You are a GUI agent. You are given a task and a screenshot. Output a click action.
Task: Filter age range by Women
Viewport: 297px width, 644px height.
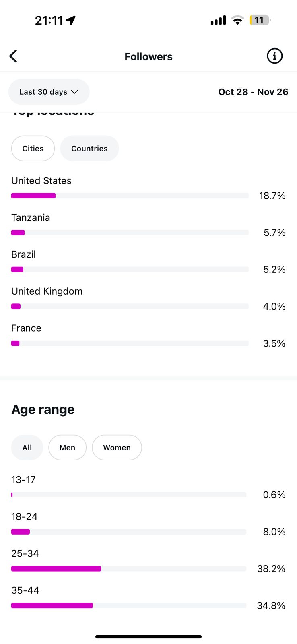tap(117, 448)
